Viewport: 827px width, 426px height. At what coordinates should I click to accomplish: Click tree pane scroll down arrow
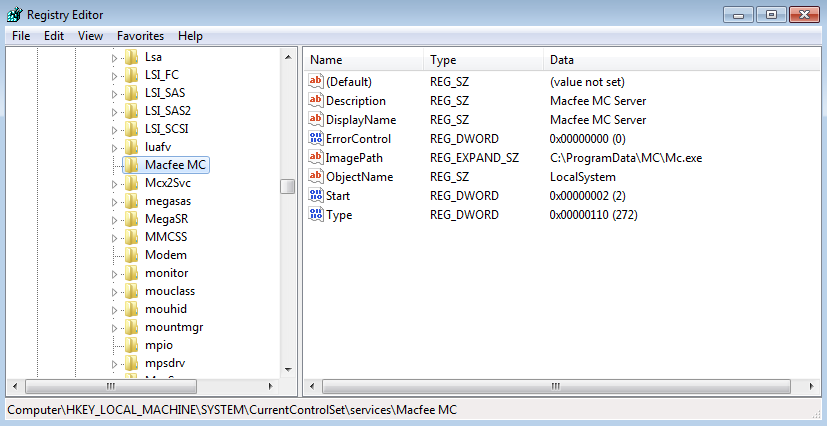[287, 368]
